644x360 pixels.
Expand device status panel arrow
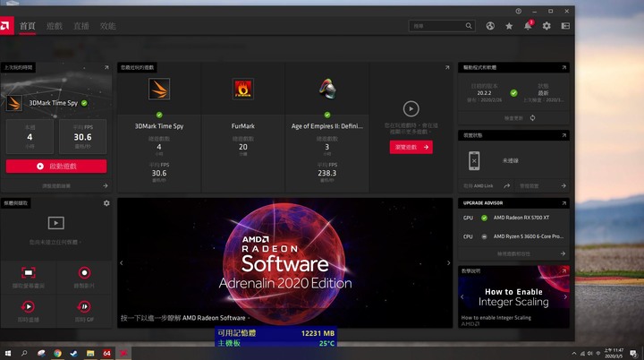point(563,135)
